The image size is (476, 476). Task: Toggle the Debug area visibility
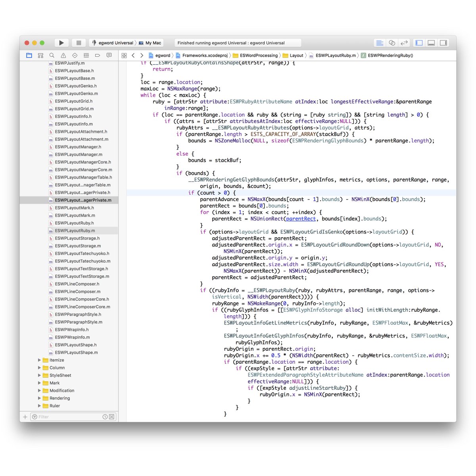[431, 43]
